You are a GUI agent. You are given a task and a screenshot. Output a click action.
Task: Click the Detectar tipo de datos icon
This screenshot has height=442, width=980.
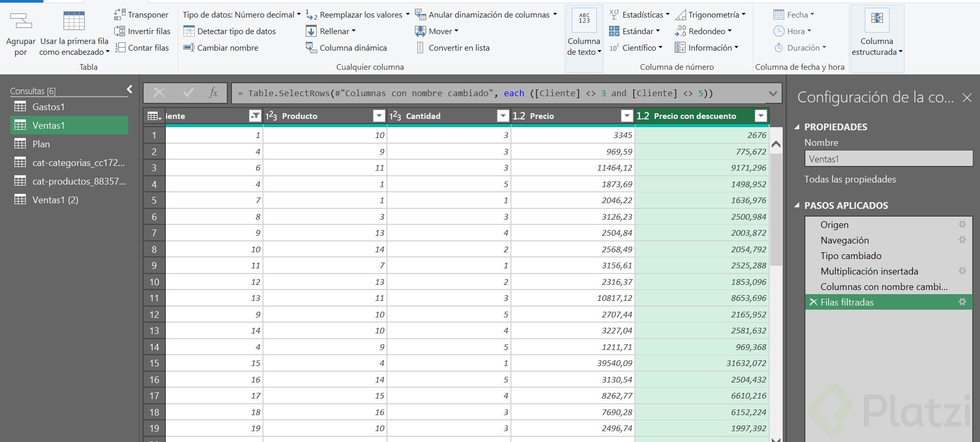point(189,31)
